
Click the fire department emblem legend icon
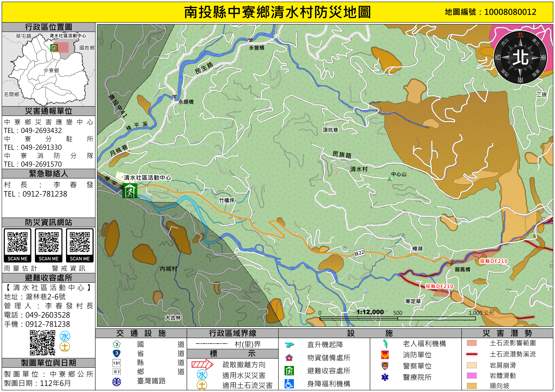click(x=385, y=355)
